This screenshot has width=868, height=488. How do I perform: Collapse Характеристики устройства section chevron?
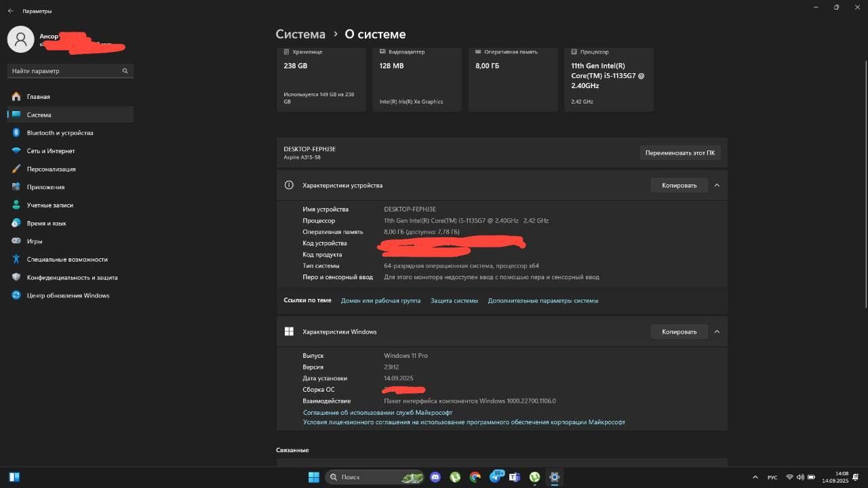(717, 185)
